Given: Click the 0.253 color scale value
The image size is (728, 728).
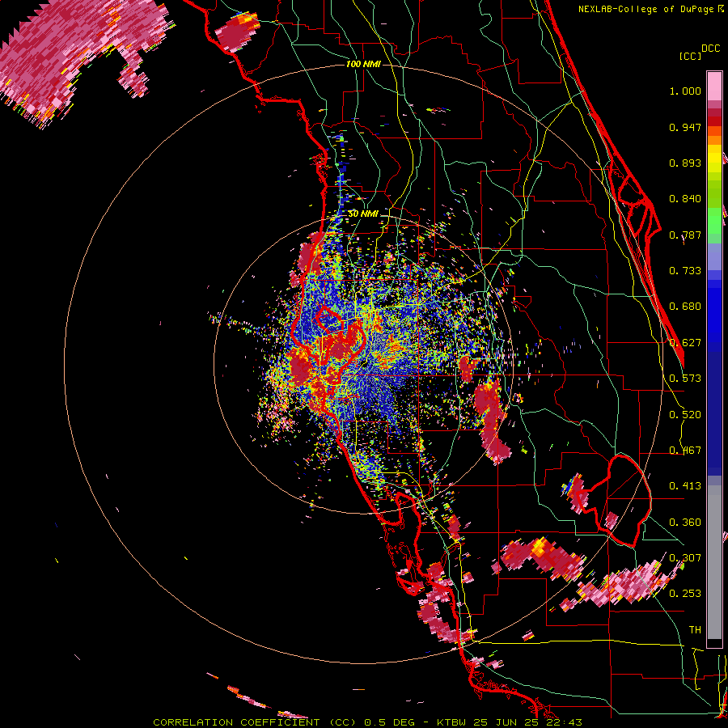Looking at the screenshot, I should point(685,594).
